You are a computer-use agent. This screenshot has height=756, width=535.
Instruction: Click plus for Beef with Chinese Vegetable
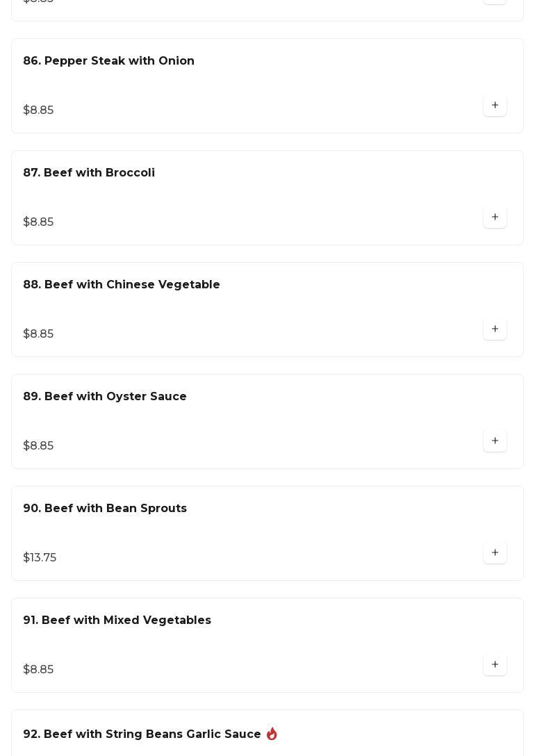point(495,329)
